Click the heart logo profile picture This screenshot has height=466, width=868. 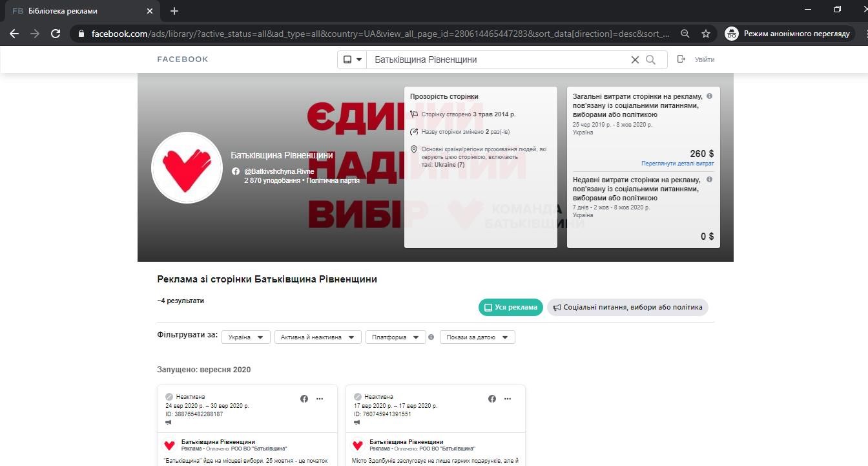click(187, 168)
